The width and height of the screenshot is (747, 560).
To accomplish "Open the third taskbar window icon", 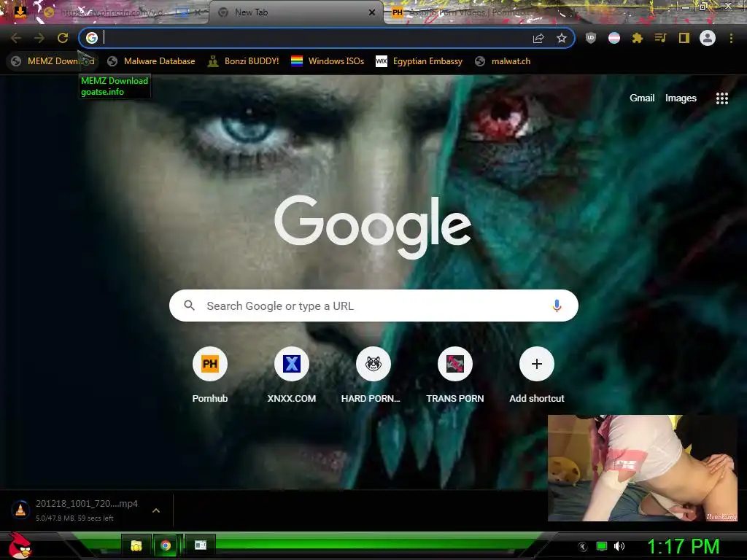I will [201, 545].
